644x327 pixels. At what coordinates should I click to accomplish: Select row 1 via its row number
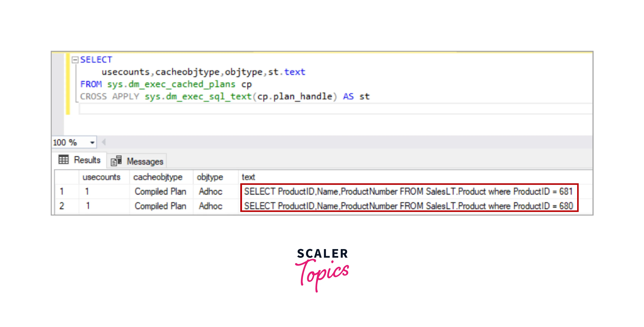[62, 192]
